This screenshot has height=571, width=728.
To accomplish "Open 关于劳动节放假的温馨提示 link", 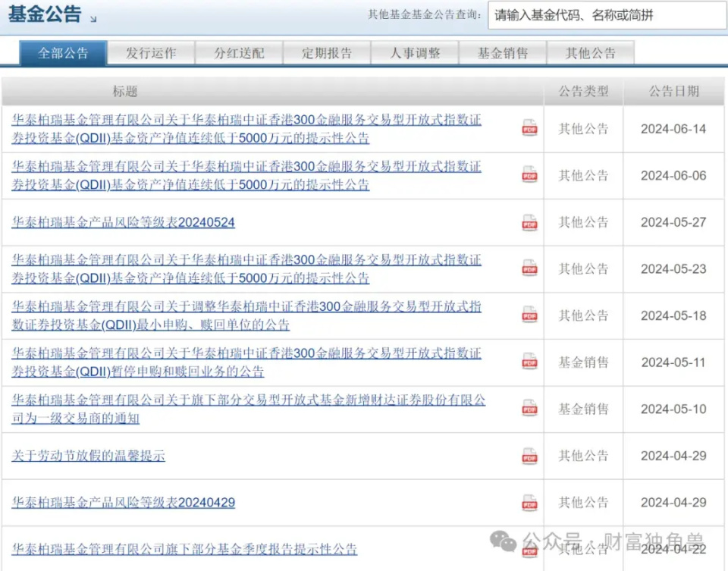I will point(88,456).
